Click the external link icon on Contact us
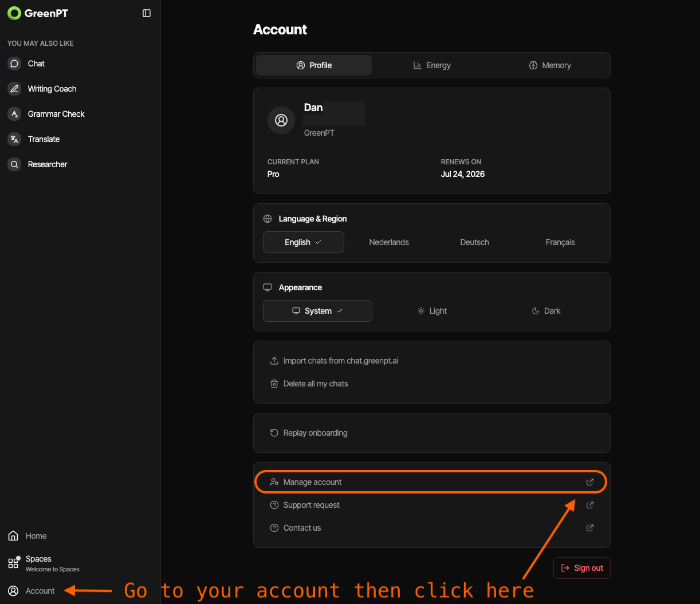The height and width of the screenshot is (604, 700). pos(590,528)
